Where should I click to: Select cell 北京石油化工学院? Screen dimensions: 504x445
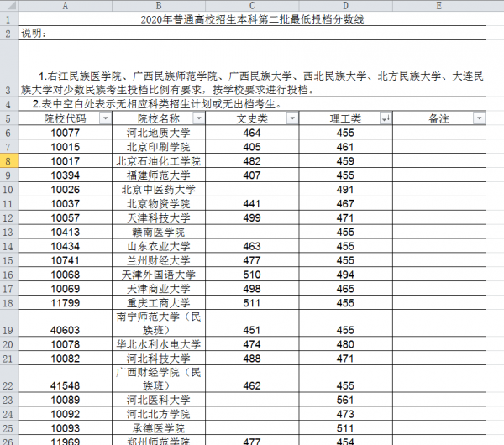(x=159, y=161)
